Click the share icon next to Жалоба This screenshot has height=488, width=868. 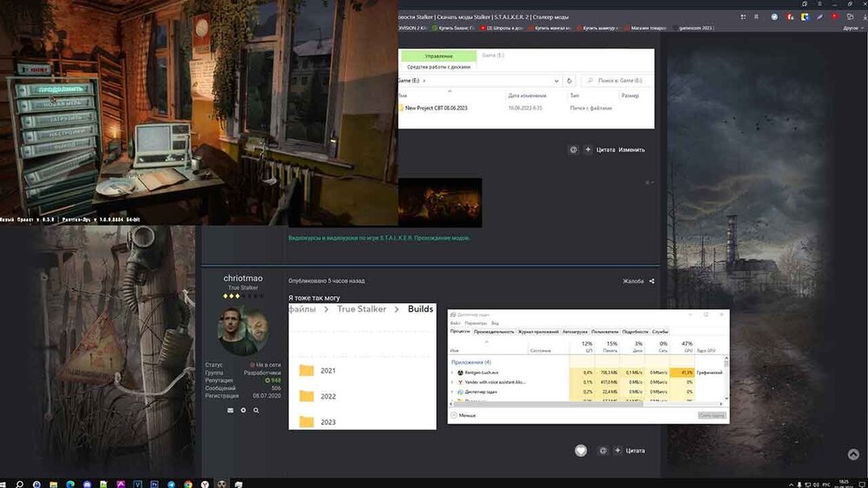(x=652, y=281)
